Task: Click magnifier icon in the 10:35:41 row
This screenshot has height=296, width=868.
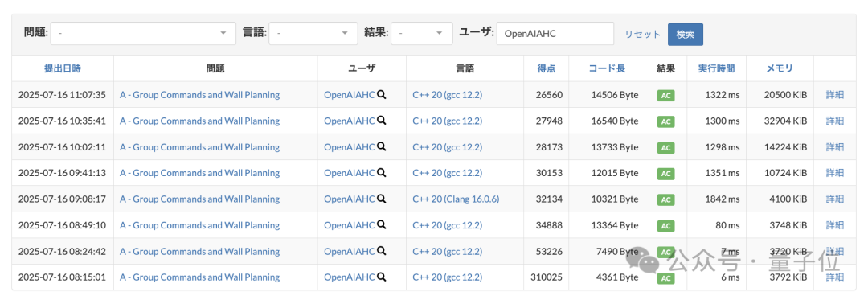Action: pos(382,121)
